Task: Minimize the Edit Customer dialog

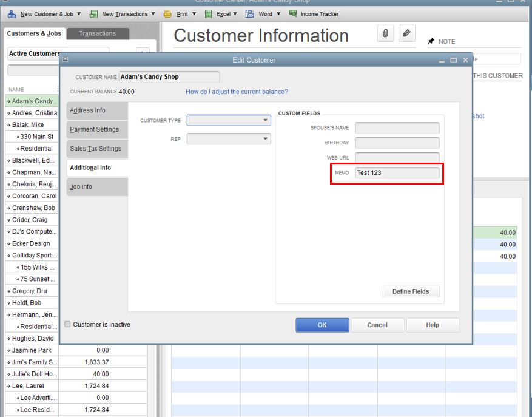Action: 442,61
